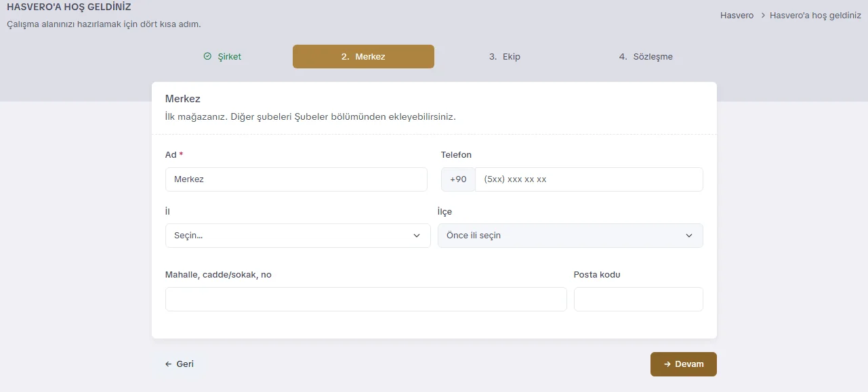Go to the Şirket step tab
868x392 pixels.
coord(222,57)
